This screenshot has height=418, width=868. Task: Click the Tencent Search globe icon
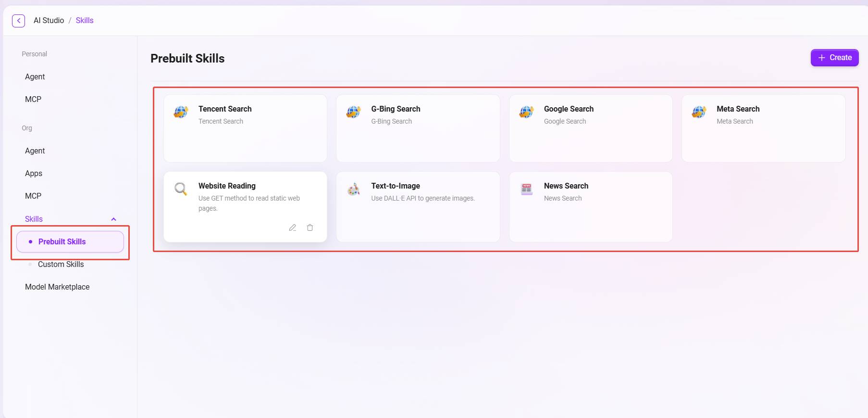click(x=181, y=112)
